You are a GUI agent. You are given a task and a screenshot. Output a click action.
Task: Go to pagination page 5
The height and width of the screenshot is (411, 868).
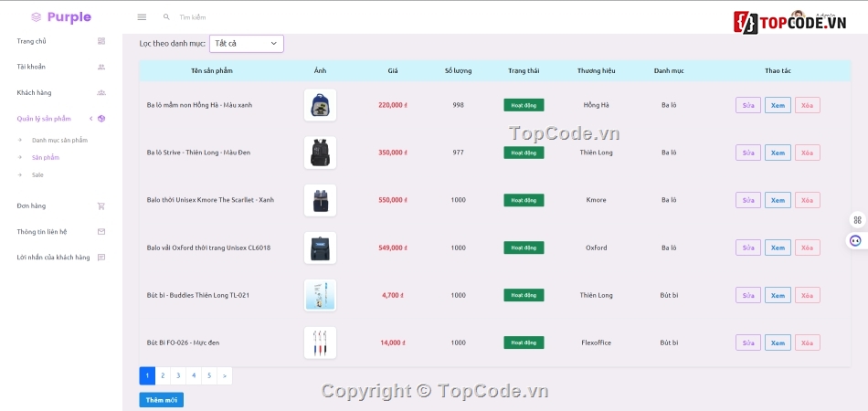point(209,375)
